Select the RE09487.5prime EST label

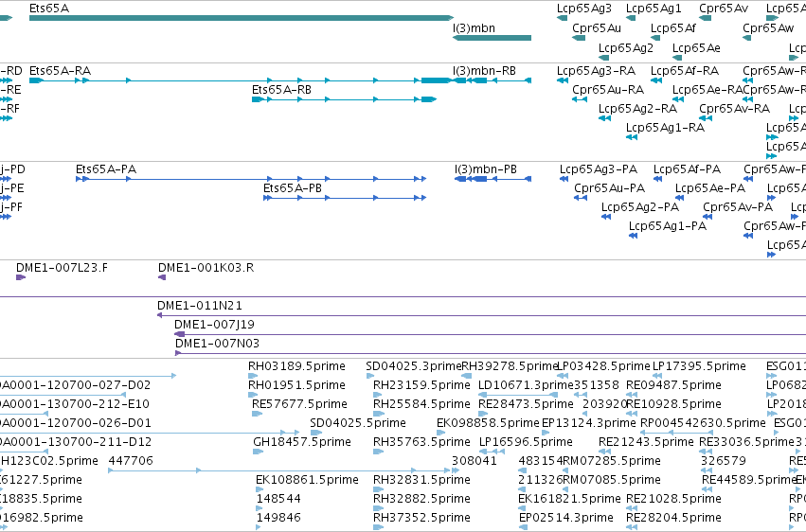coord(673,385)
